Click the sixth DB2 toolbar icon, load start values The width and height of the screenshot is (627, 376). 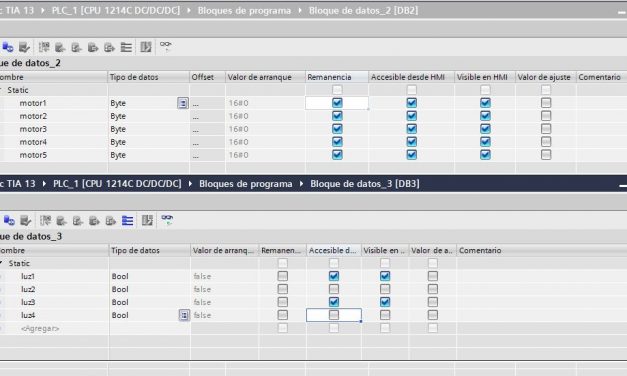[x=93, y=47]
